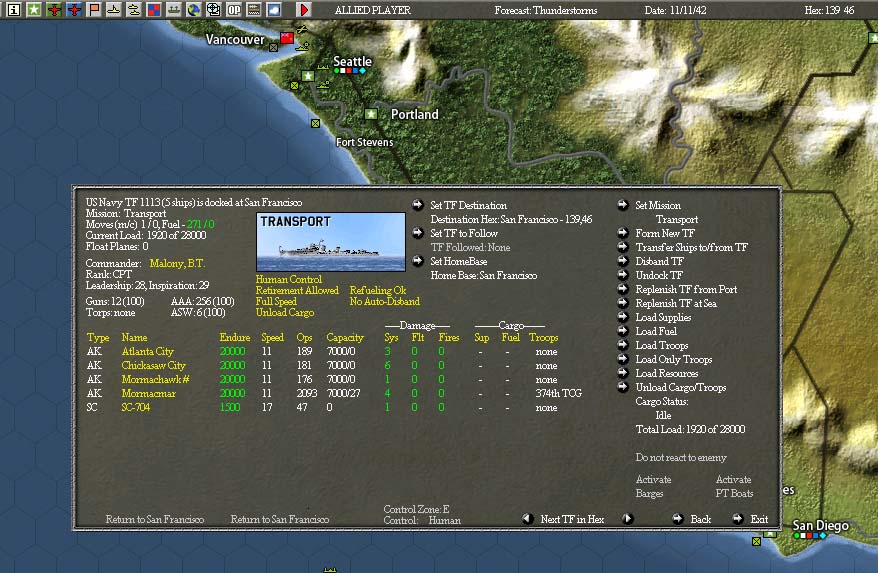The image size is (878, 573).
Task: Click the single yellow ship toolbar icon
Action: coord(114,10)
